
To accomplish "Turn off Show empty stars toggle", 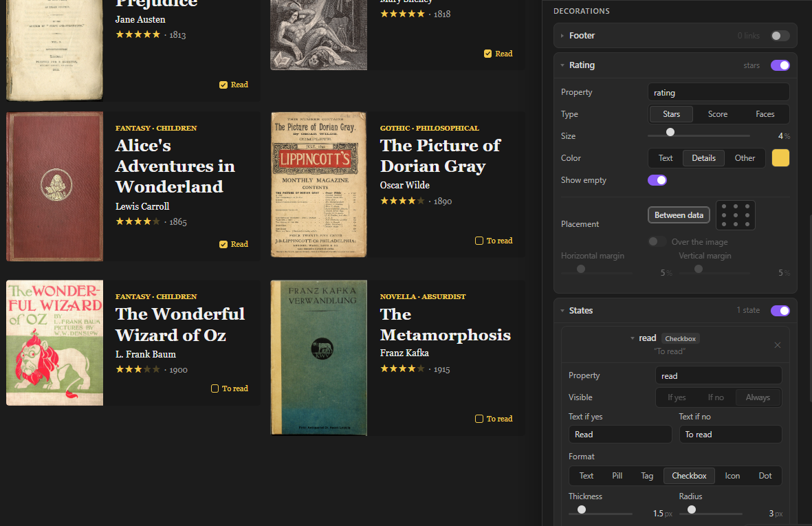I will pos(657,180).
